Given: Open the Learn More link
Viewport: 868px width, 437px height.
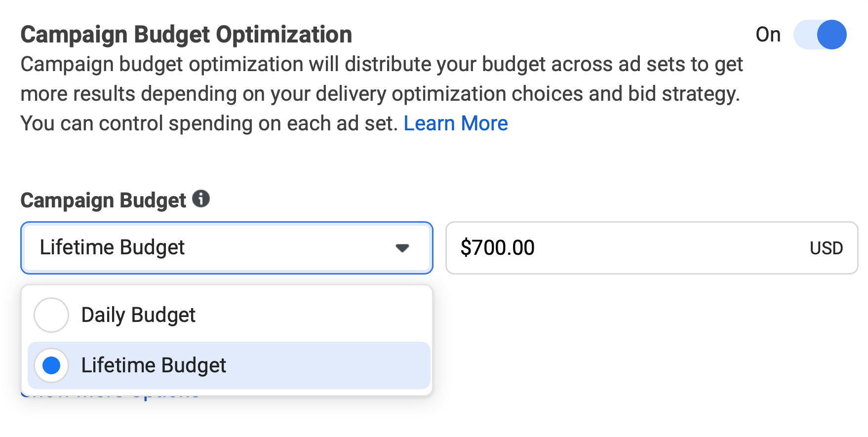Looking at the screenshot, I should coord(455,123).
